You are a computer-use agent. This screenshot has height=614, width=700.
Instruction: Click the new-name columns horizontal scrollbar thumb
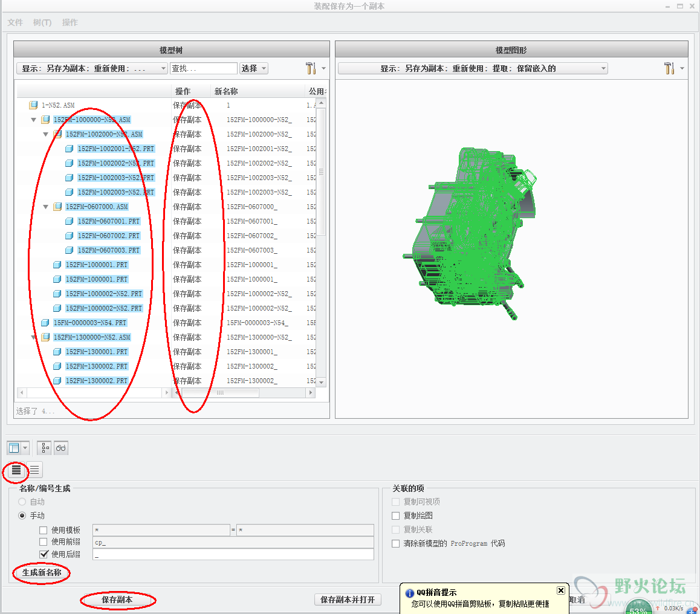[x=220, y=393]
